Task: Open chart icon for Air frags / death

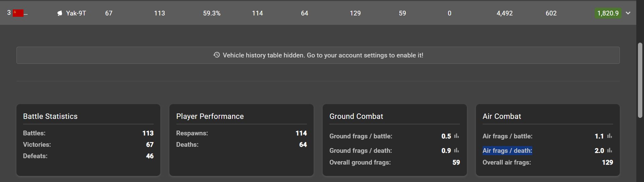Action: click(x=609, y=150)
